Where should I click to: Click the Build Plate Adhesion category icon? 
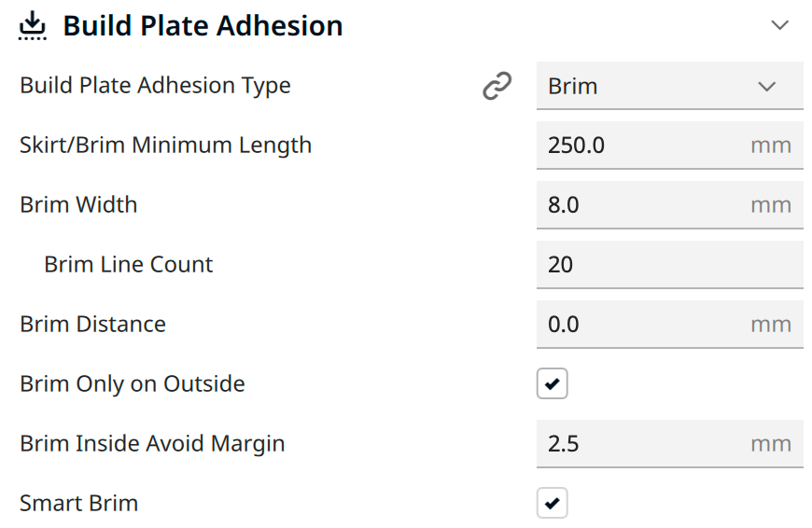pyautogui.click(x=32, y=25)
